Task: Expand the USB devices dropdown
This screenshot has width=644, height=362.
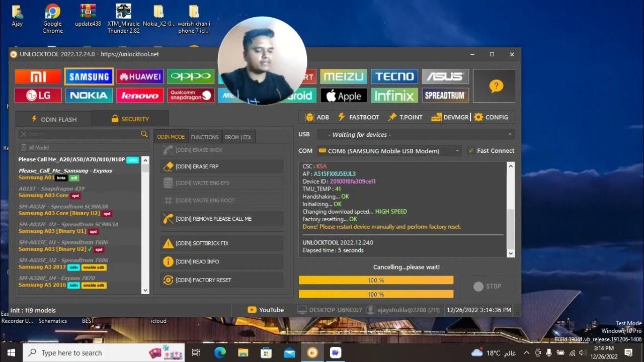Action: coord(510,135)
